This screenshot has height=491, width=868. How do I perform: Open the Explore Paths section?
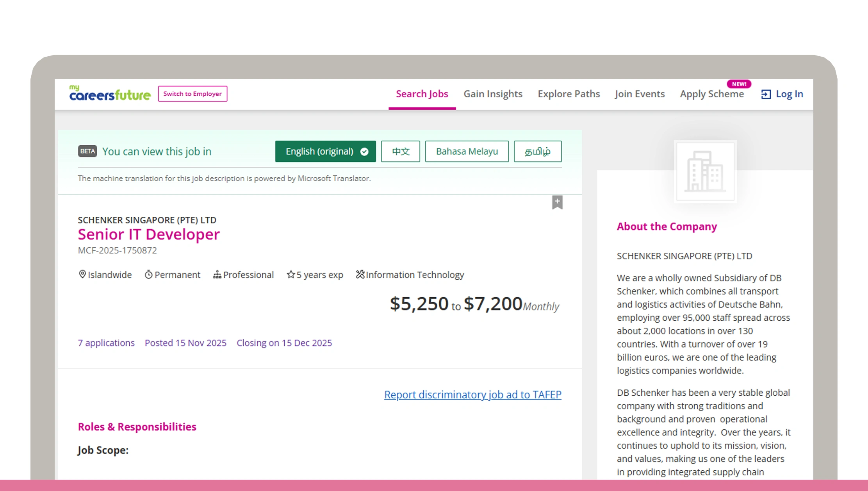pyautogui.click(x=569, y=94)
